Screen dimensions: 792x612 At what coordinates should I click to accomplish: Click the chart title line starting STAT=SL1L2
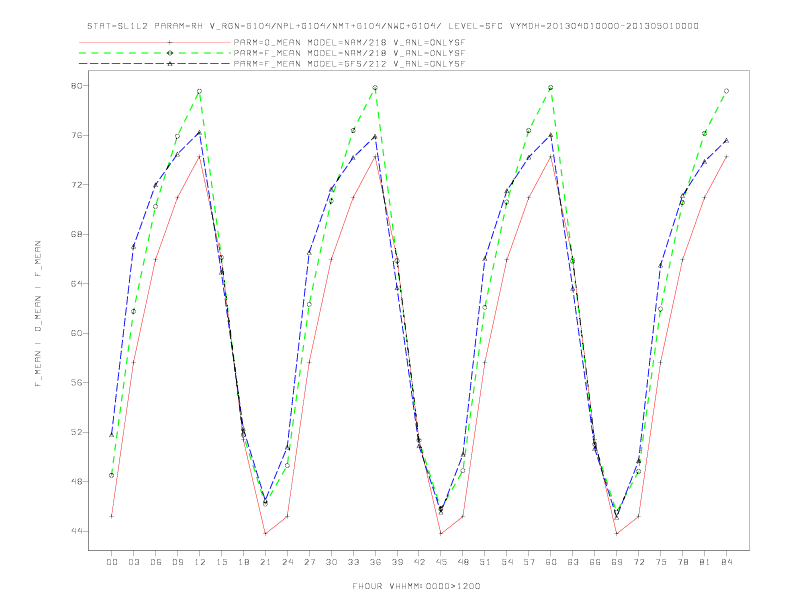pos(393,26)
